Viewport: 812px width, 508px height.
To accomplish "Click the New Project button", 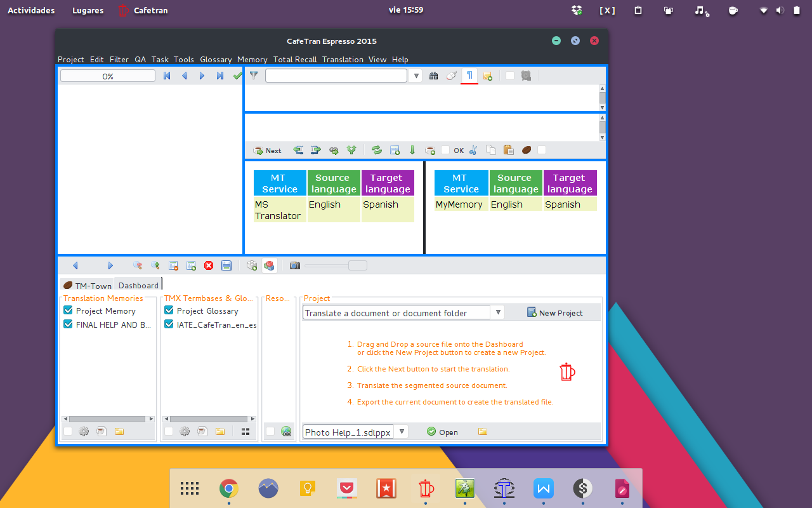I will click(x=554, y=312).
